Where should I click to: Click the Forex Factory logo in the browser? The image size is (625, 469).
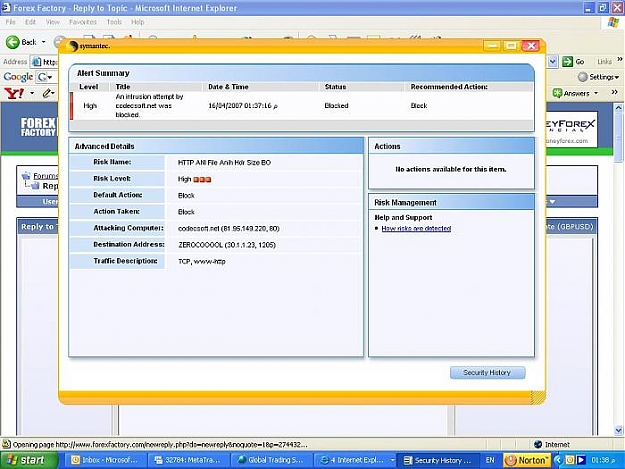[x=38, y=127]
